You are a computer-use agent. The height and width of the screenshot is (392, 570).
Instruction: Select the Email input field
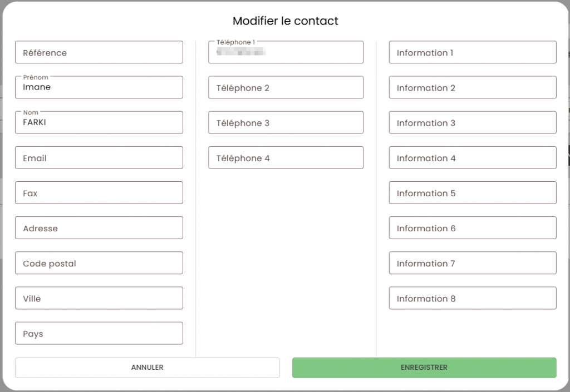coord(99,158)
